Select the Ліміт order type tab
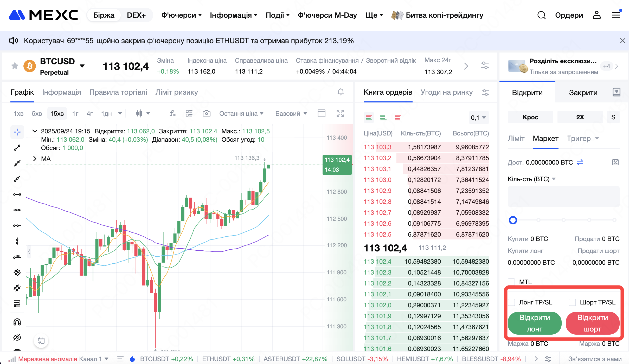Image resolution: width=629 pixels, height=364 pixels. 516,139
